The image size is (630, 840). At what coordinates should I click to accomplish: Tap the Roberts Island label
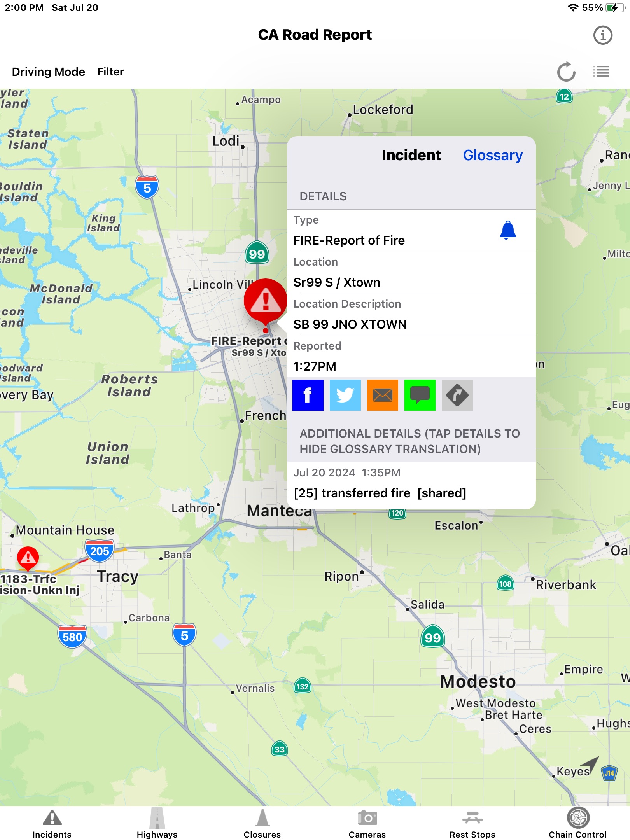click(129, 385)
